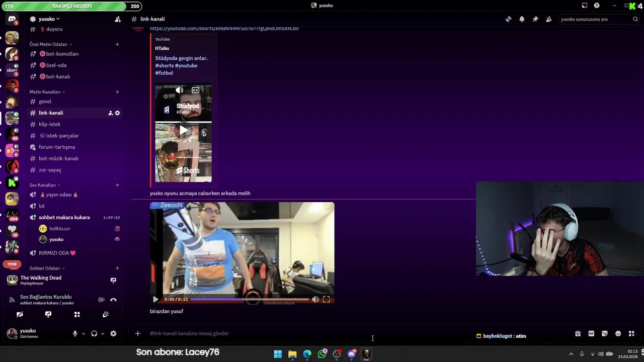Open voice noise suppression waveform icon
The height and width of the screenshot is (362, 644).
coord(101,300)
